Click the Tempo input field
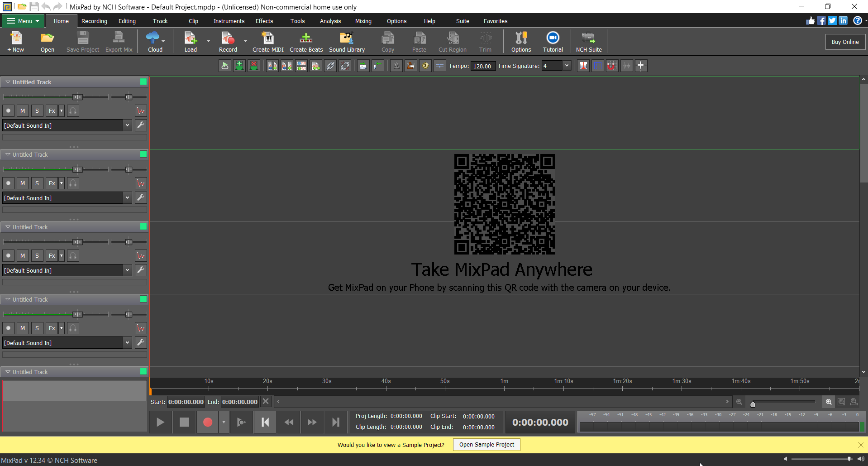The image size is (868, 466). pos(483,66)
